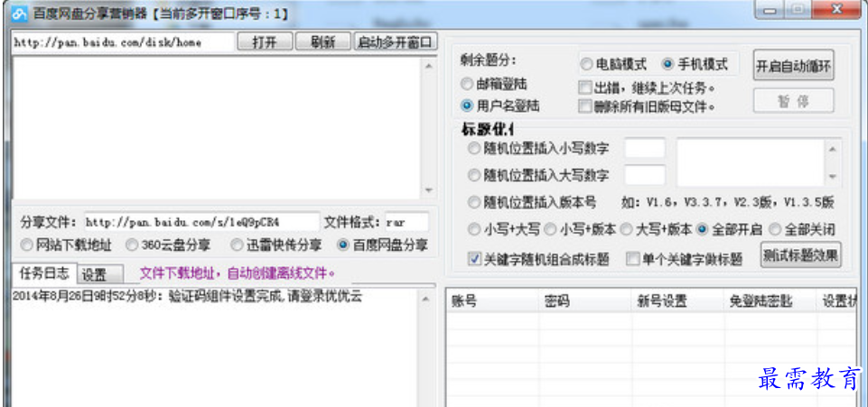Toggle 单个关键字做标题 checkbox
Screen dimensions: 868x407
click(685, 259)
